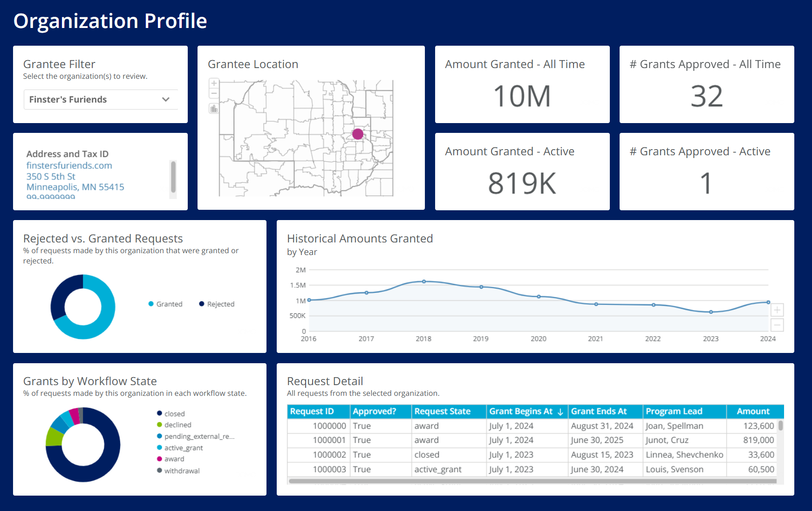Click the 2018 data point on line chart
The height and width of the screenshot is (511, 812).
(424, 282)
